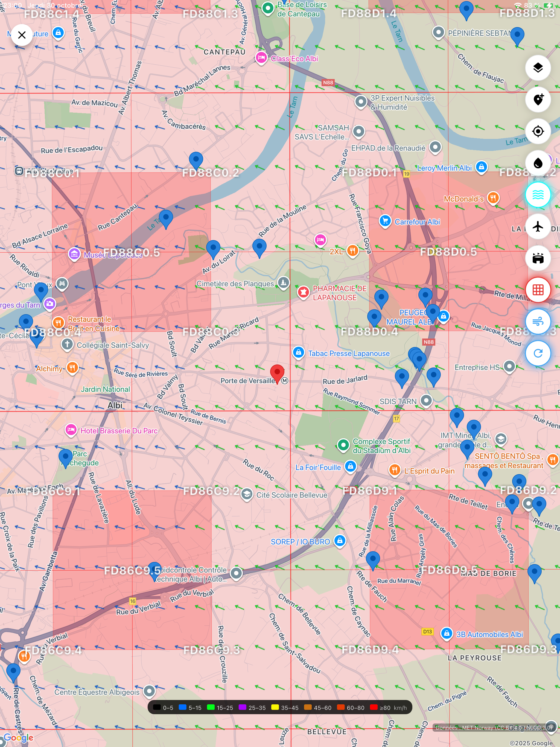Tap the Pont Vieux landmark icon

coord(62,284)
